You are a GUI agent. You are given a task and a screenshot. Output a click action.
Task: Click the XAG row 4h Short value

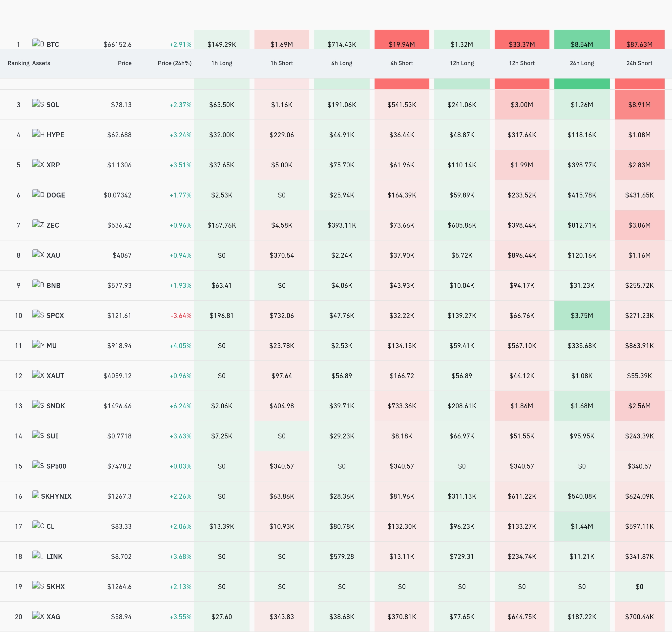point(401,616)
